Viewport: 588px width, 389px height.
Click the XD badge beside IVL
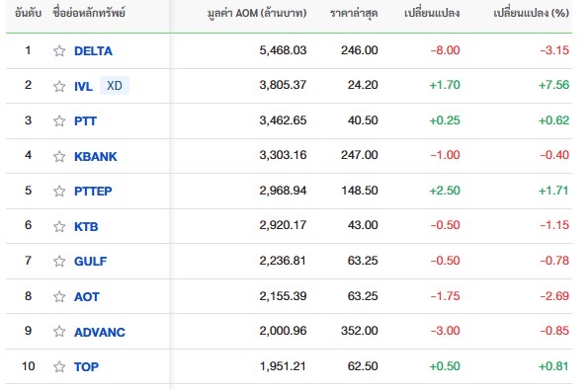[115, 86]
